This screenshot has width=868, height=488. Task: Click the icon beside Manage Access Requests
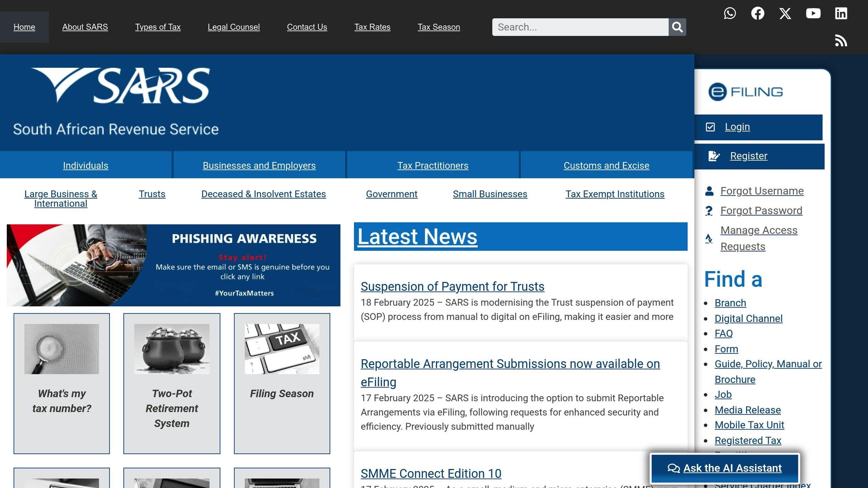pyautogui.click(x=709, y=238)
